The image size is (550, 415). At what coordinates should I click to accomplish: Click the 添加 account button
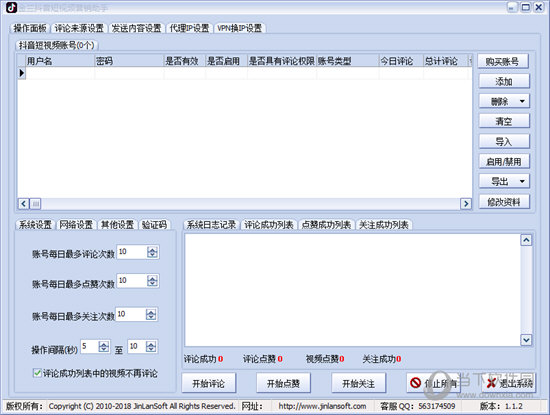tap(504, 81)
